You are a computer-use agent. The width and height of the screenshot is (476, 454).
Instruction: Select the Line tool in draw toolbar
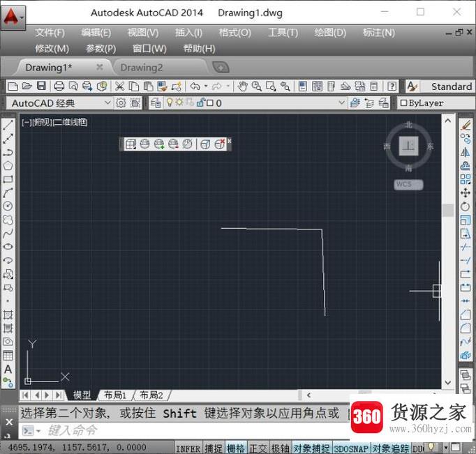(x=8, y=125)
